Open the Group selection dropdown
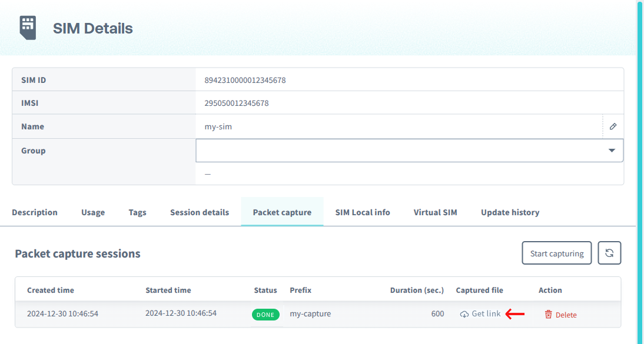 (612, 150)
